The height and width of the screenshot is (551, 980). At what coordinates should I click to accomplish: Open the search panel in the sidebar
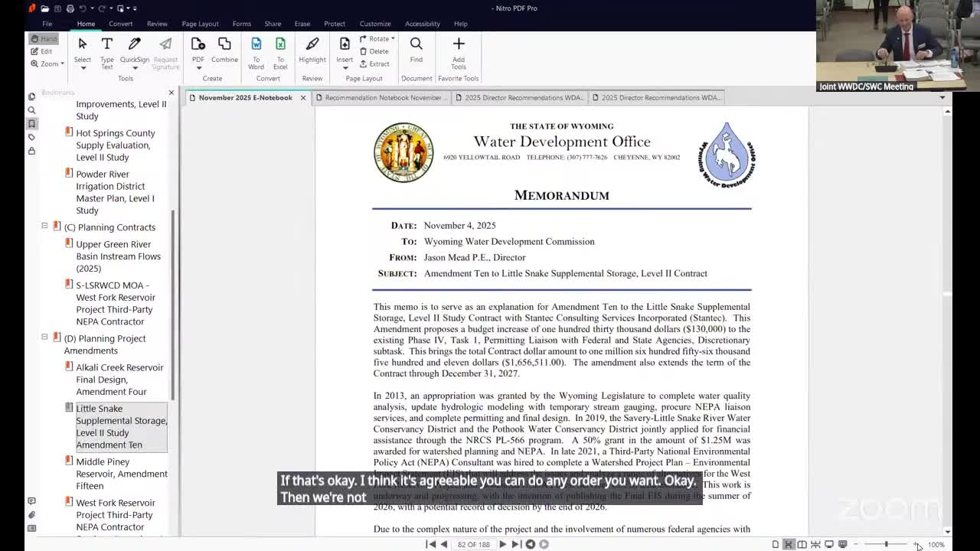32,110
